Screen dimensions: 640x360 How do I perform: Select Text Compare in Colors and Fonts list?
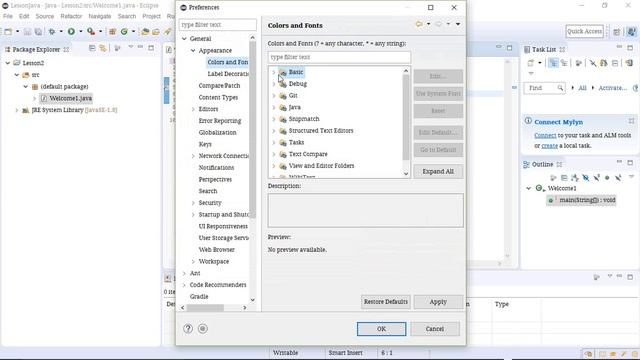click(x=308, y=154)
